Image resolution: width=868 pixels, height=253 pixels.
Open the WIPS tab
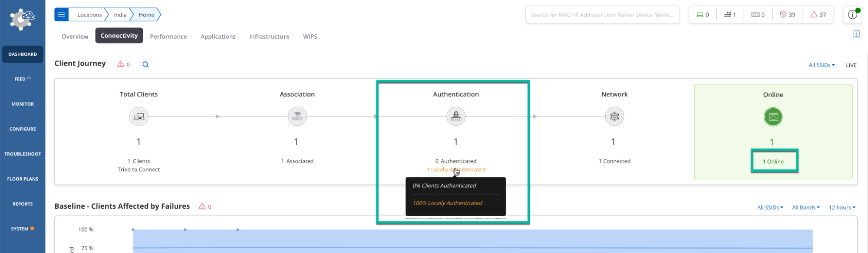(x=310, y=37)
